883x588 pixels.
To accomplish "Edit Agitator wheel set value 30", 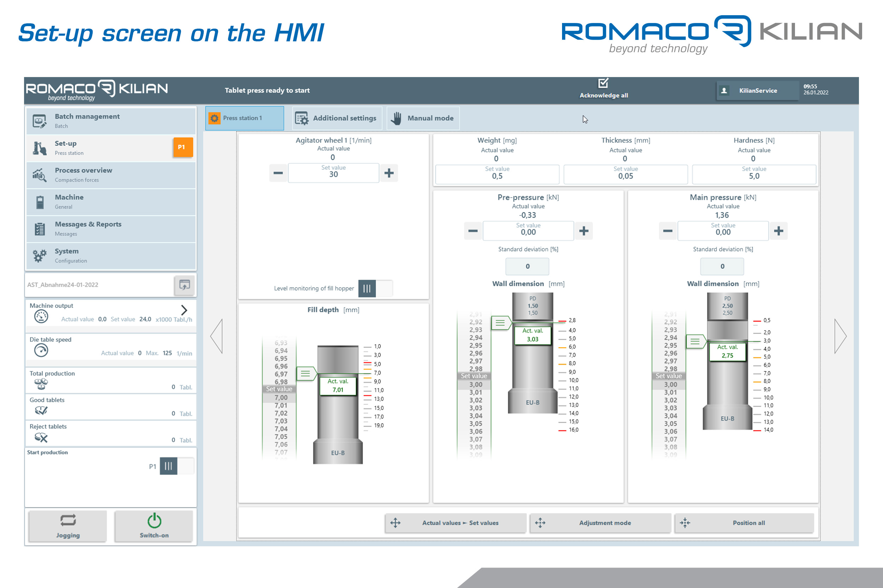I will coord(333,173).
